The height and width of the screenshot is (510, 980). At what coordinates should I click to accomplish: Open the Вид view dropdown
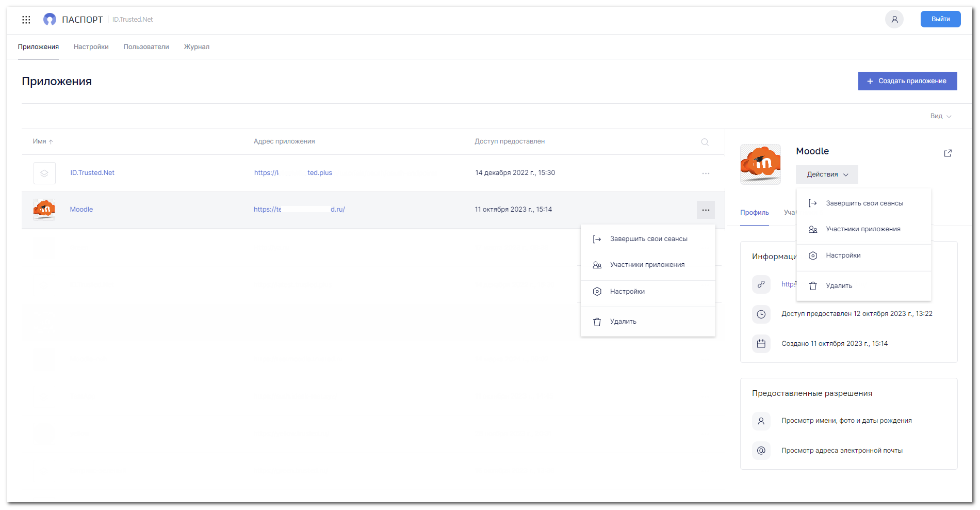coord(941,116)
